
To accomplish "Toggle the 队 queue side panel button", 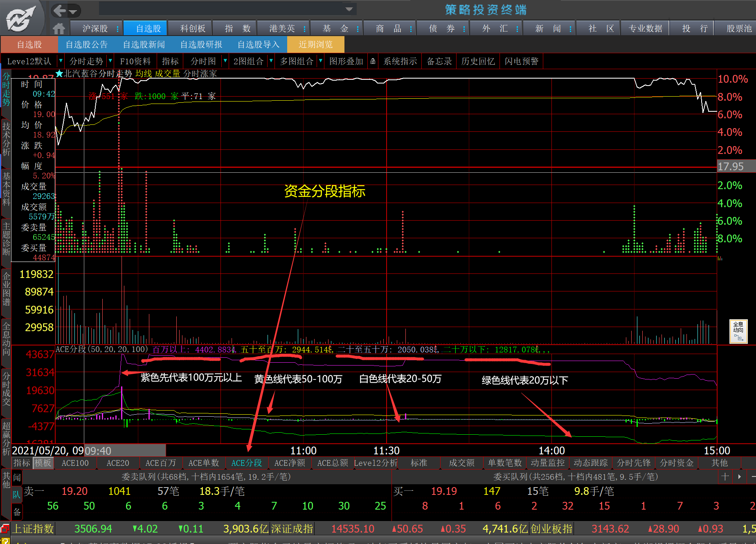I will pos(17,494).
